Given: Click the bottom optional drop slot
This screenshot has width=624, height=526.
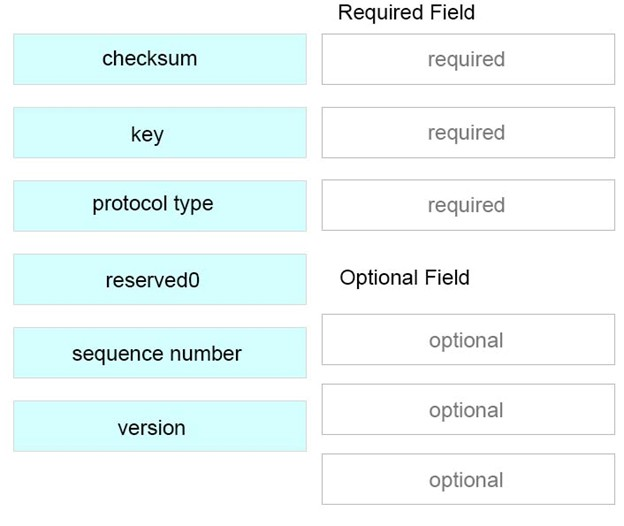Looking at the screenshot, I should [468, 479].
